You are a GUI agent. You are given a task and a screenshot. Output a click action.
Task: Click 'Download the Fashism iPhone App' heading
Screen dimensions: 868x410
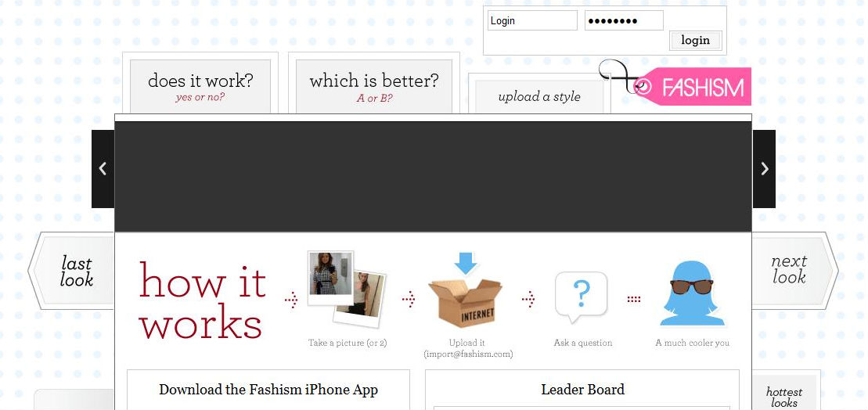coord(268,390)
